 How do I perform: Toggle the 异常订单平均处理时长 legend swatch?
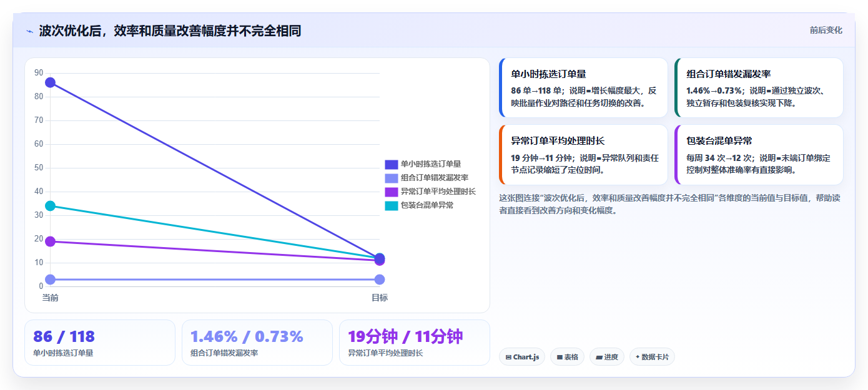(x=391, y=192)
